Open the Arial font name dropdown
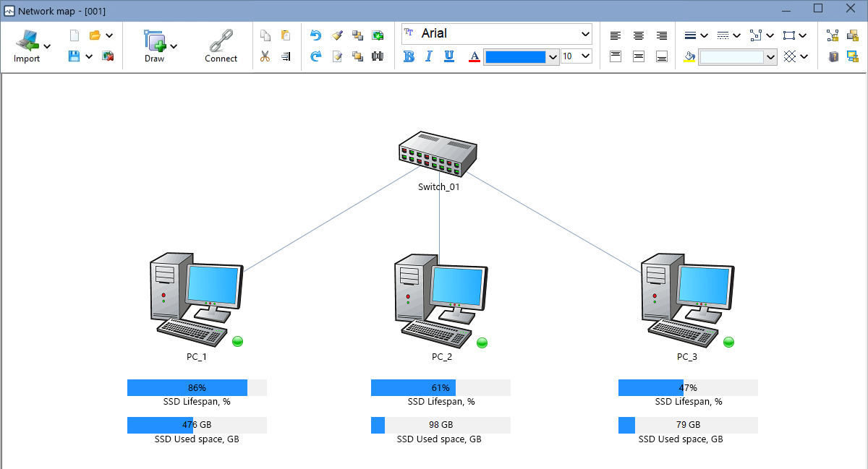 tap(585, 34)
